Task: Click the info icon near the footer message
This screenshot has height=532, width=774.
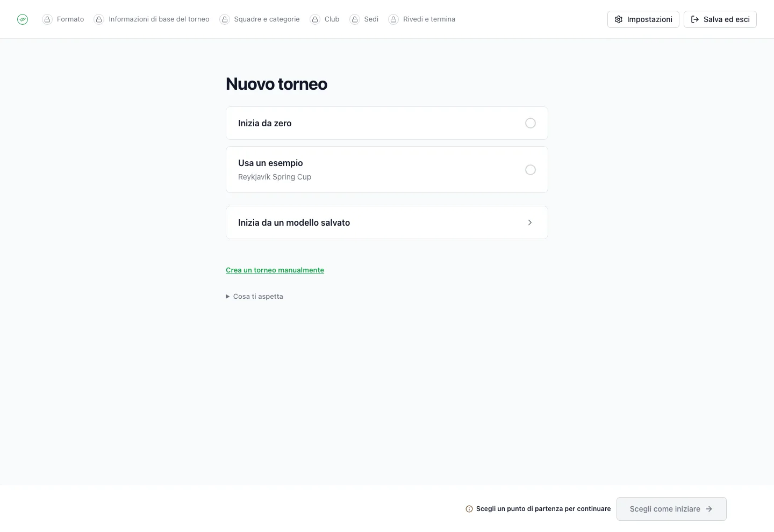Action: coord(469,509)
